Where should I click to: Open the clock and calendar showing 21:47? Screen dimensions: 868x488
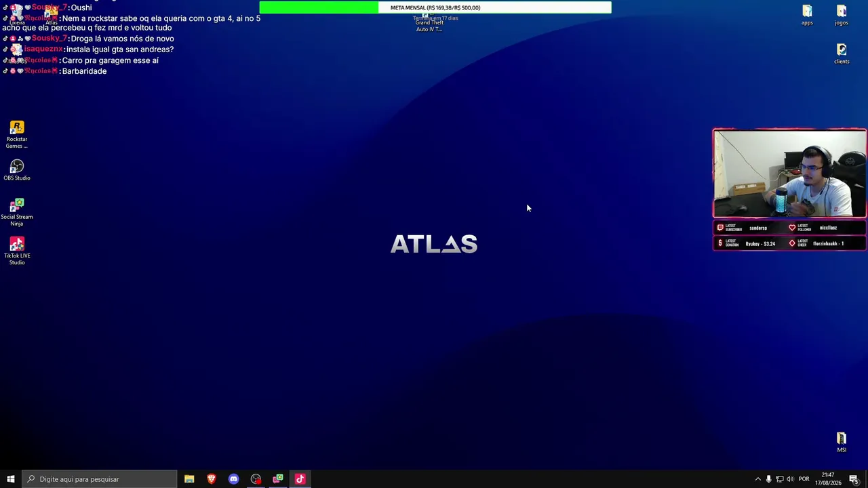pyautogui.click(x=828, y=479)
